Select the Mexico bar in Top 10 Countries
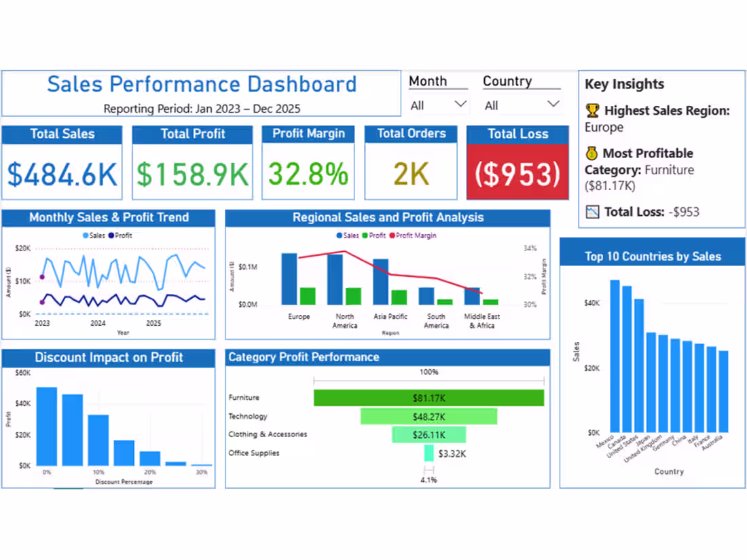 pos(615,356)
